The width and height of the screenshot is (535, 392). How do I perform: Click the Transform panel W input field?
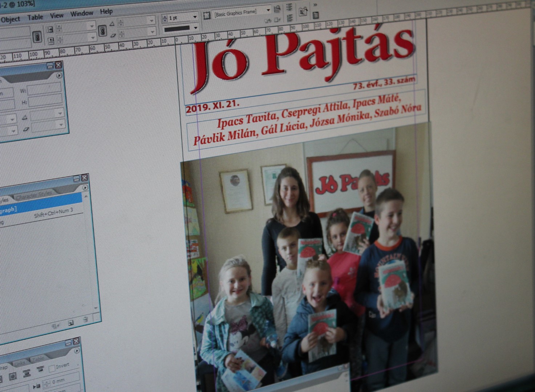pyautogui.click(x=45, y=88)
